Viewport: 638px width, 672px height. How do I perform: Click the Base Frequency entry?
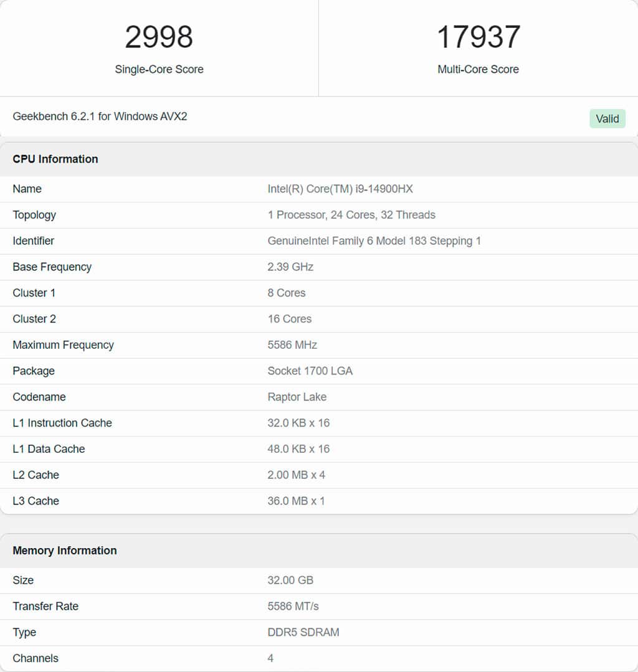pos(52,267)
